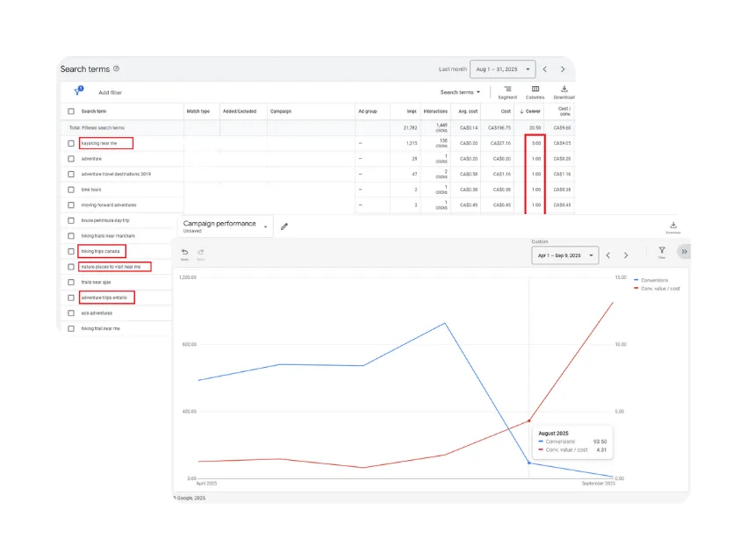This screenshot has width=747, height=560.
Task: Download the search terms table
Action: click(x=564, y=91)
